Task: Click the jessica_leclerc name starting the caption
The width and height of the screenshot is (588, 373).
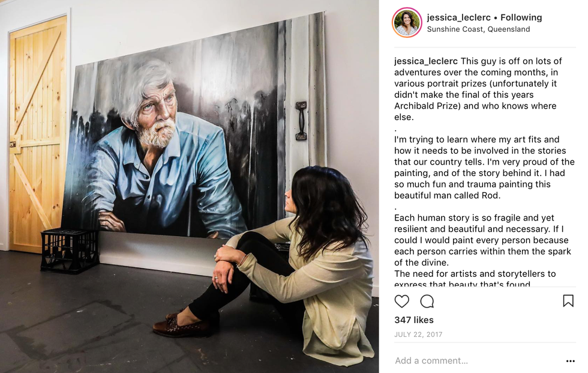Action: point(426,61)
